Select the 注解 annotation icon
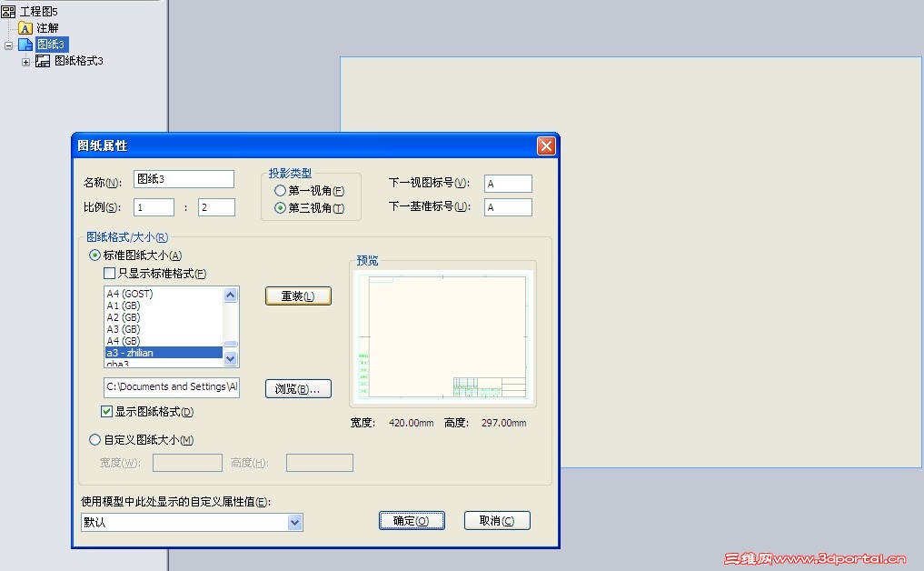The image size is (924, 571). (x=25, y=27)
